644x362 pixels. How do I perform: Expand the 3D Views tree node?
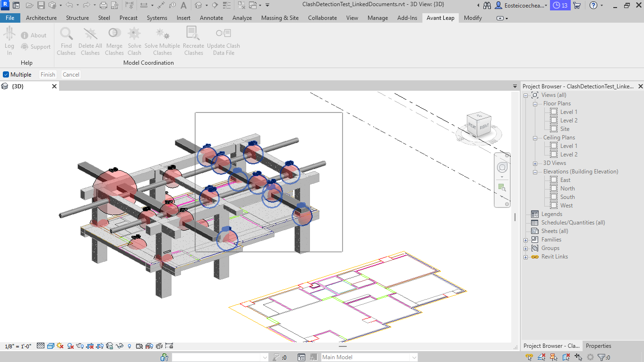coord(535,164)
